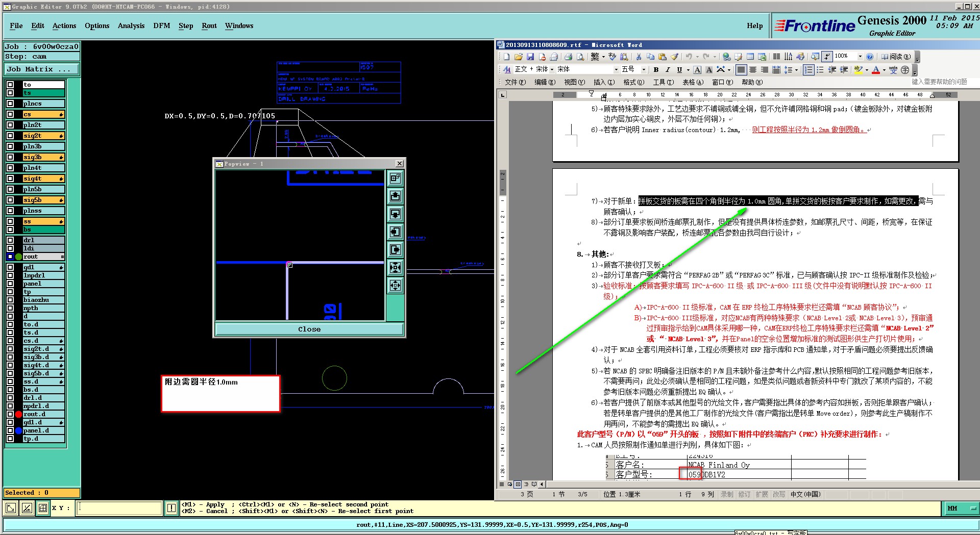
Task: Click the bulleted list icon in Word
Action: point(820,70)
